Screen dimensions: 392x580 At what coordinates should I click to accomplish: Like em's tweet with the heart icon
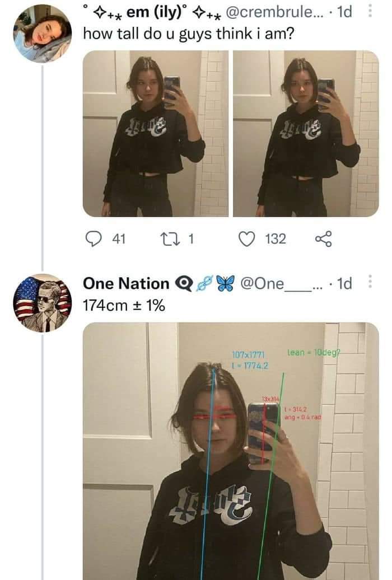(247, 240)
